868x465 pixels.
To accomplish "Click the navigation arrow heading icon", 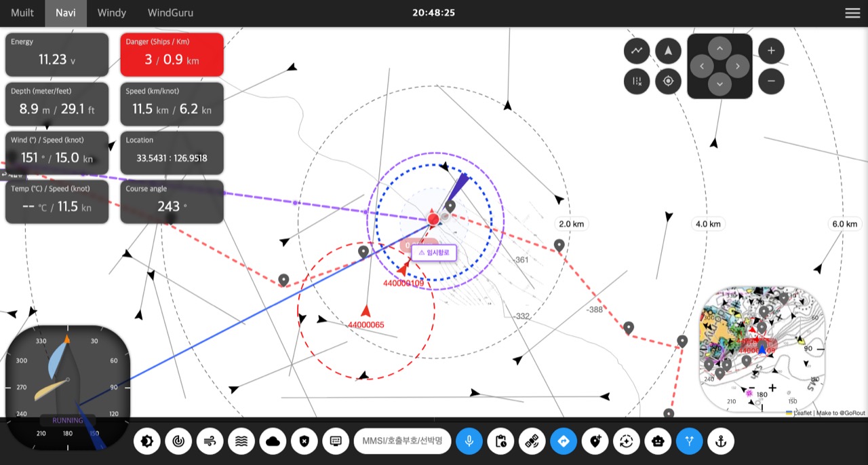I will coord(668,50).
